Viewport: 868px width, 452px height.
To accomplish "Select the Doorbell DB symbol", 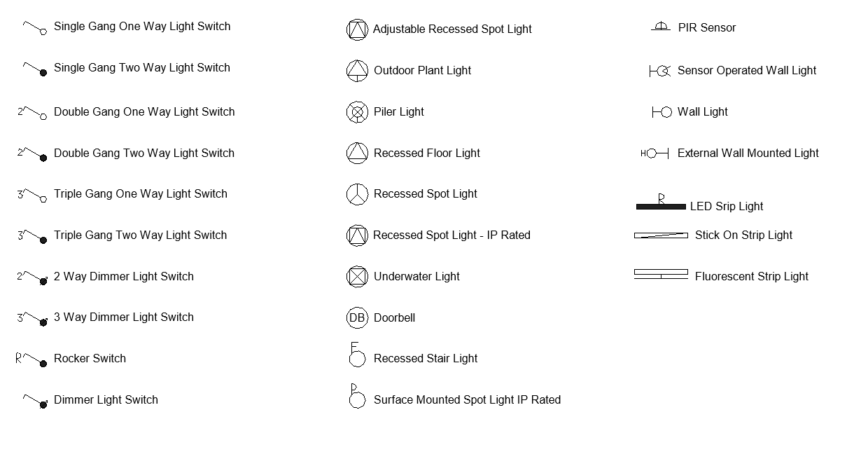I will click(357, 318).
